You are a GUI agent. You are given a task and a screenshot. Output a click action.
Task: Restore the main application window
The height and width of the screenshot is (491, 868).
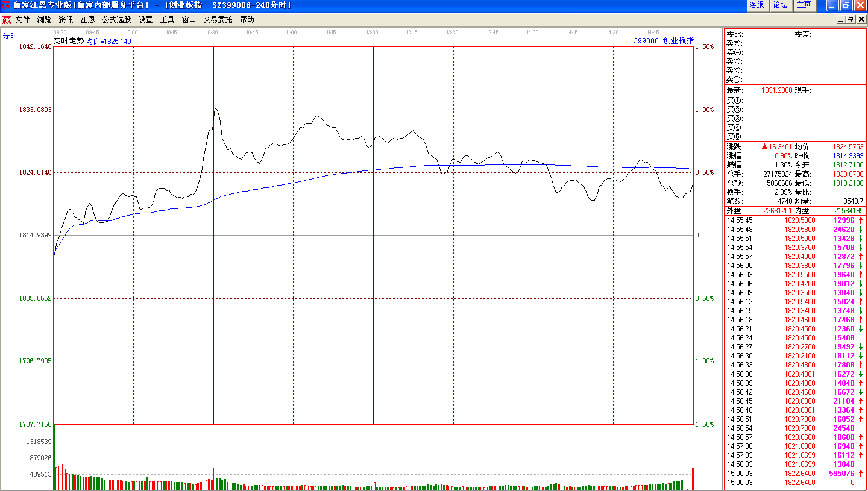point(846,5)
